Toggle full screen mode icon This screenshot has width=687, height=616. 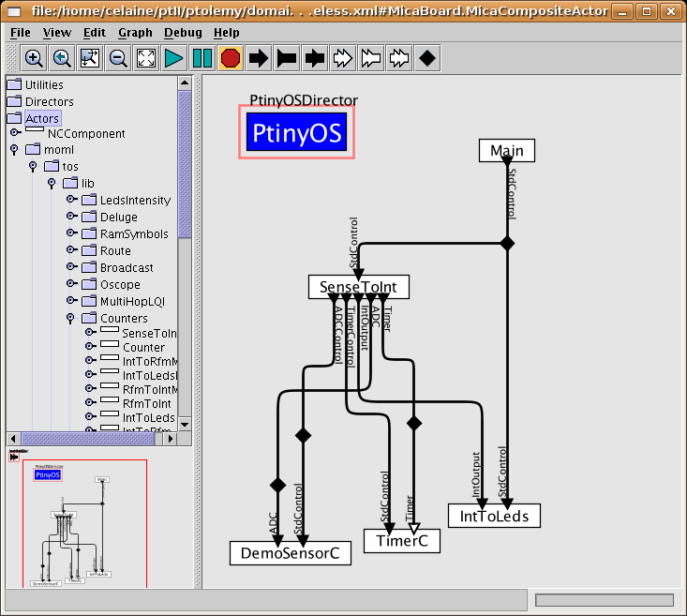[x=146, y=58]
